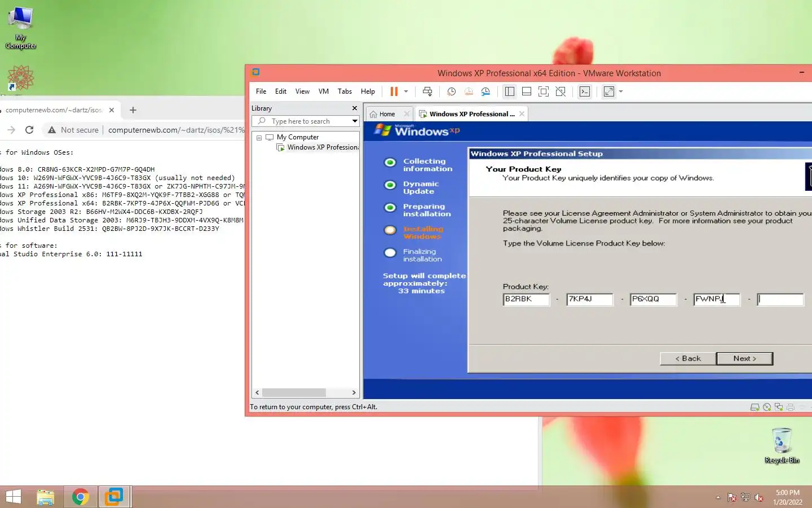Select My Computer in the Library tree
The image size is (812, 508).
[x=298, y=137]
